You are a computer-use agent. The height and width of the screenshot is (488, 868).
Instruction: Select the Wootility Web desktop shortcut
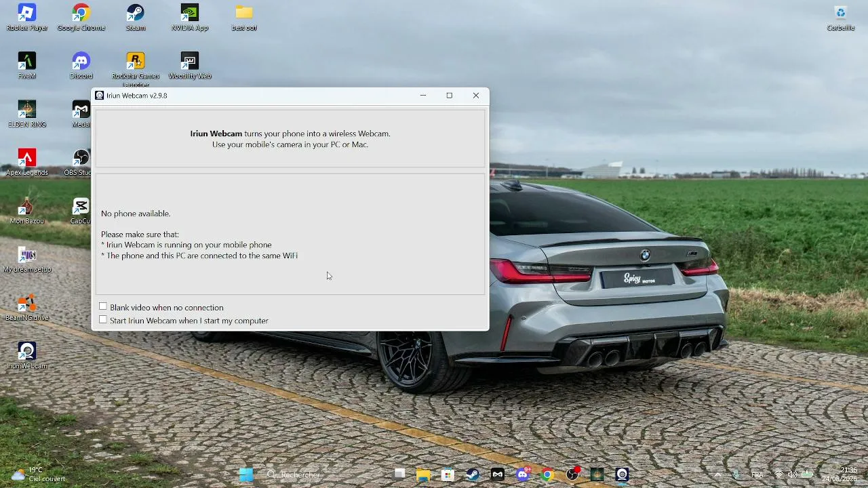[x=190, y=66]
